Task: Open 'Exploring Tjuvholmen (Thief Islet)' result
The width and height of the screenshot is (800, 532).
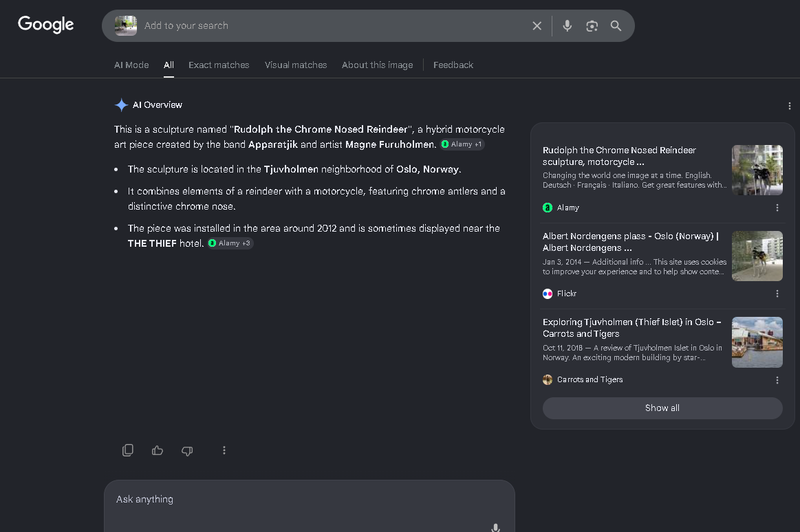Action: (x=631, y=328)
